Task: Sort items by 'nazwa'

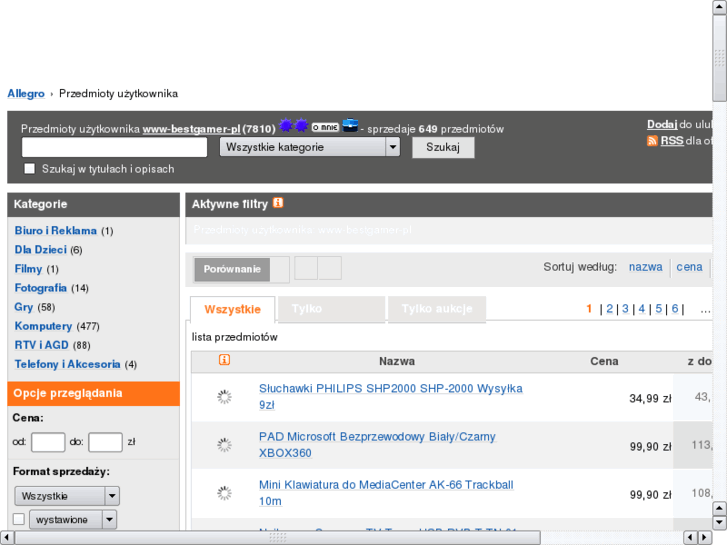Action: coord(645,267)
